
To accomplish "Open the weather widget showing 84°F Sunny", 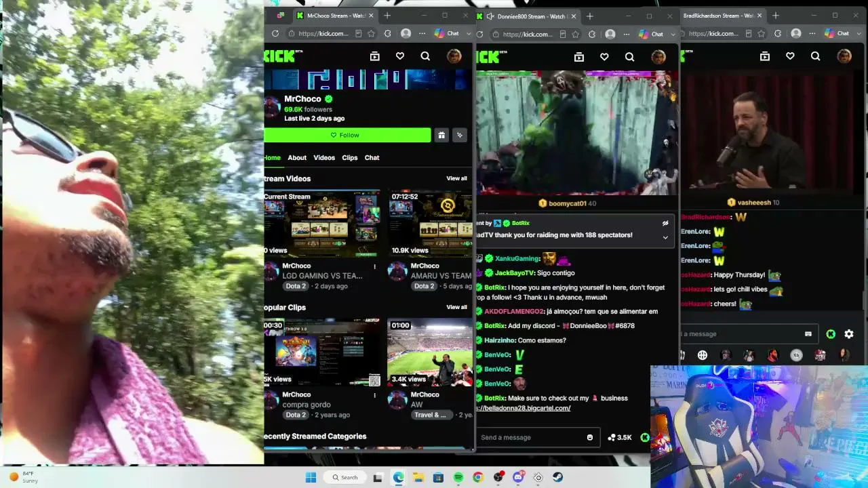I will (x=23, y=477).
